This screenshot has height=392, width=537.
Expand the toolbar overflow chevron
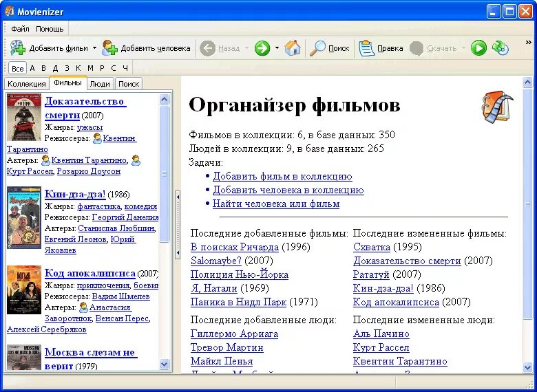coord(529,43)
